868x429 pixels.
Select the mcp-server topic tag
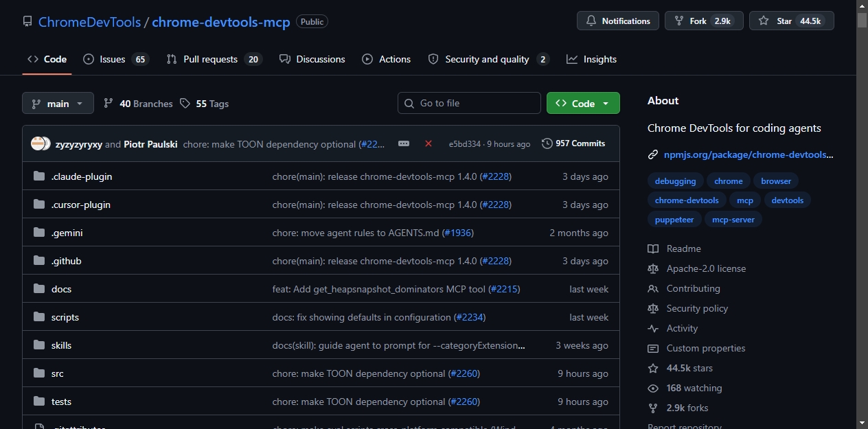(733, 220)
